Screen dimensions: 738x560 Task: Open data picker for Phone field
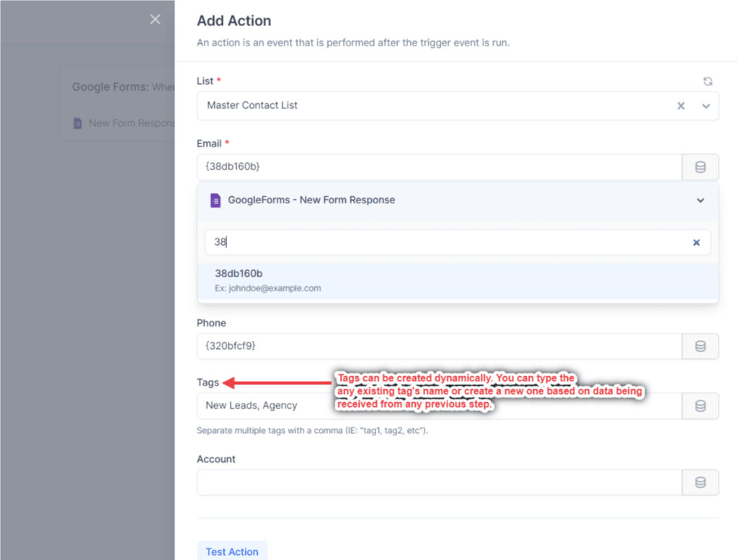[700, 346]
